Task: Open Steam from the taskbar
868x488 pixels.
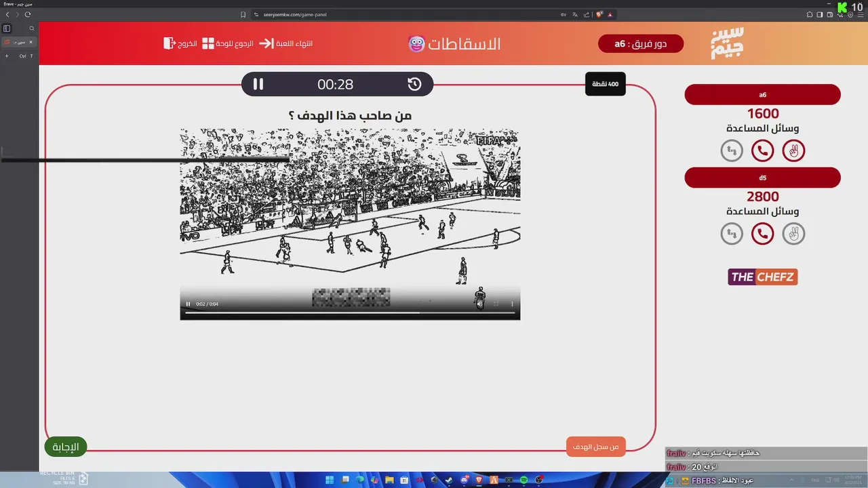Action: click(449, 480)
